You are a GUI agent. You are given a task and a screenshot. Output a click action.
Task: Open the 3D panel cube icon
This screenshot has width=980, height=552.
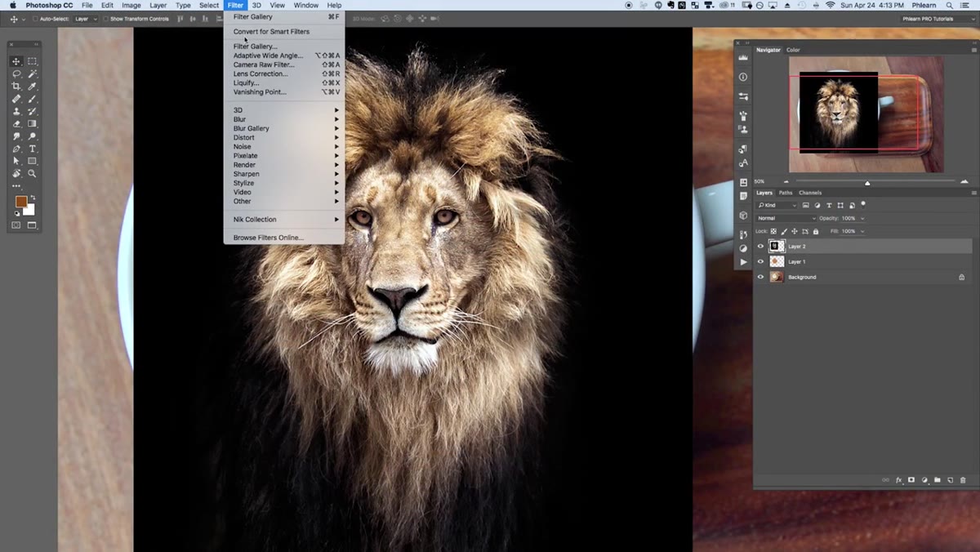742,216
